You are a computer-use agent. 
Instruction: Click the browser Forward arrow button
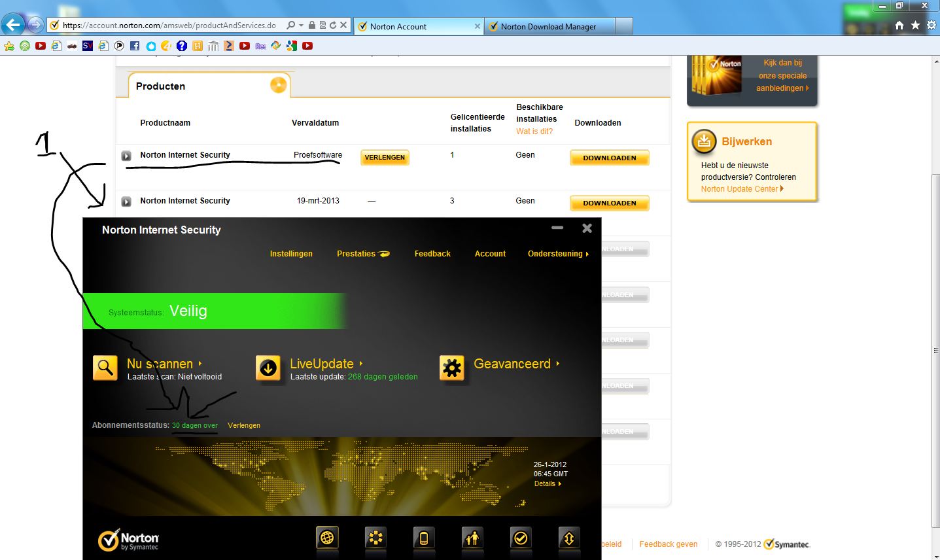click(35, 26)
